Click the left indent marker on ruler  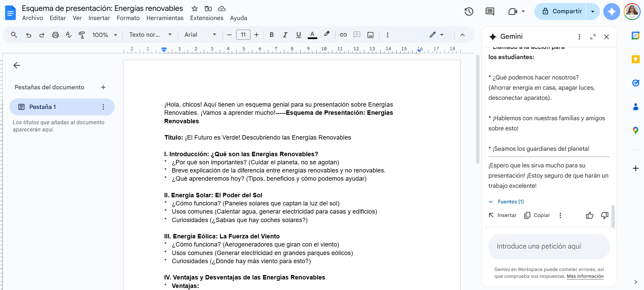pos(164,50)
